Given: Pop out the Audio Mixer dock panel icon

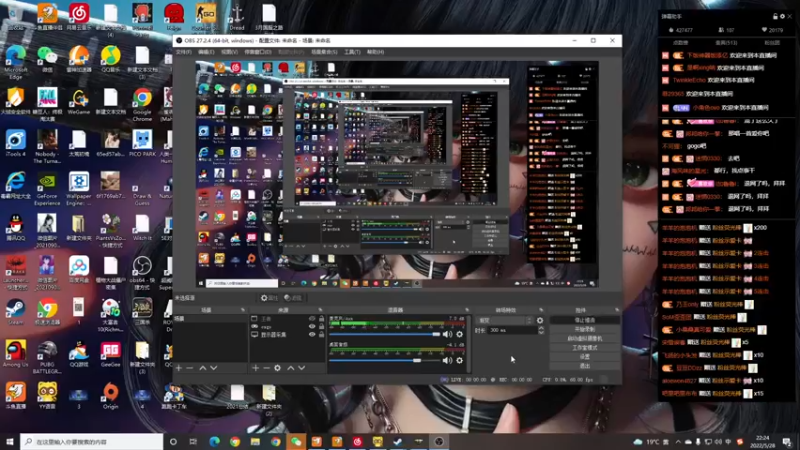Looking at the screenshot, I should pos(467,310).
